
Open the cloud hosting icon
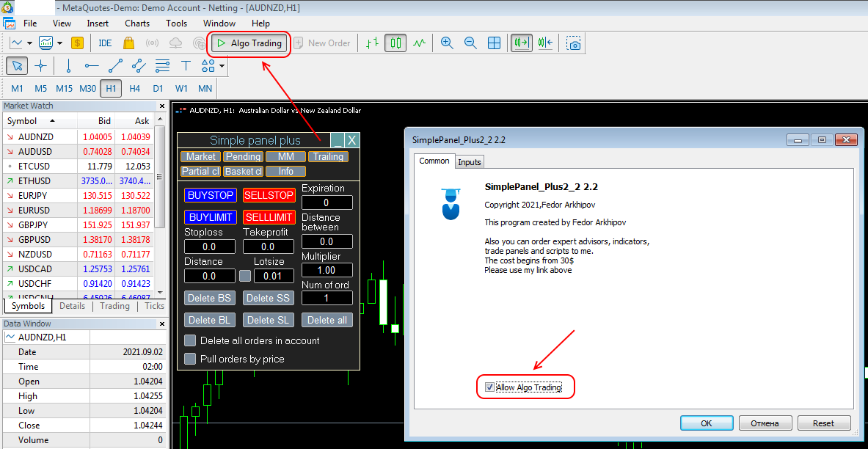pos(175,43)
